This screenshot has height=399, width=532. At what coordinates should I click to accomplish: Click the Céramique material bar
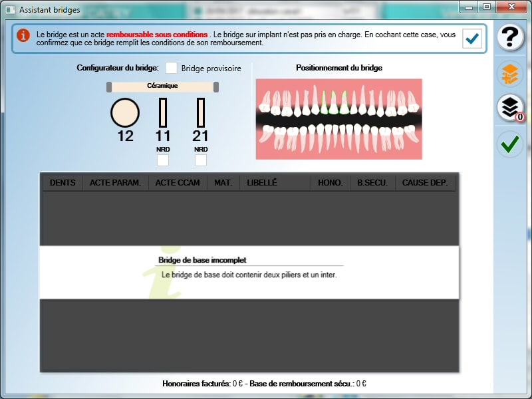163,86
